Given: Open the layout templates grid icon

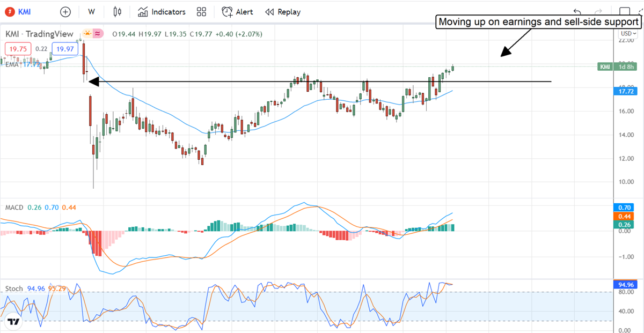Looking at the screenshot, I should pos(201,12).
